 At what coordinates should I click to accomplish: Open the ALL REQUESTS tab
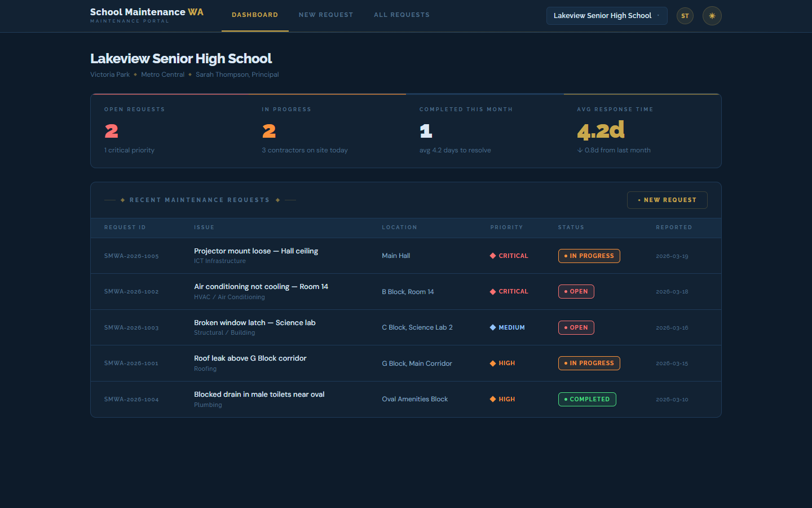click(402, 15)
